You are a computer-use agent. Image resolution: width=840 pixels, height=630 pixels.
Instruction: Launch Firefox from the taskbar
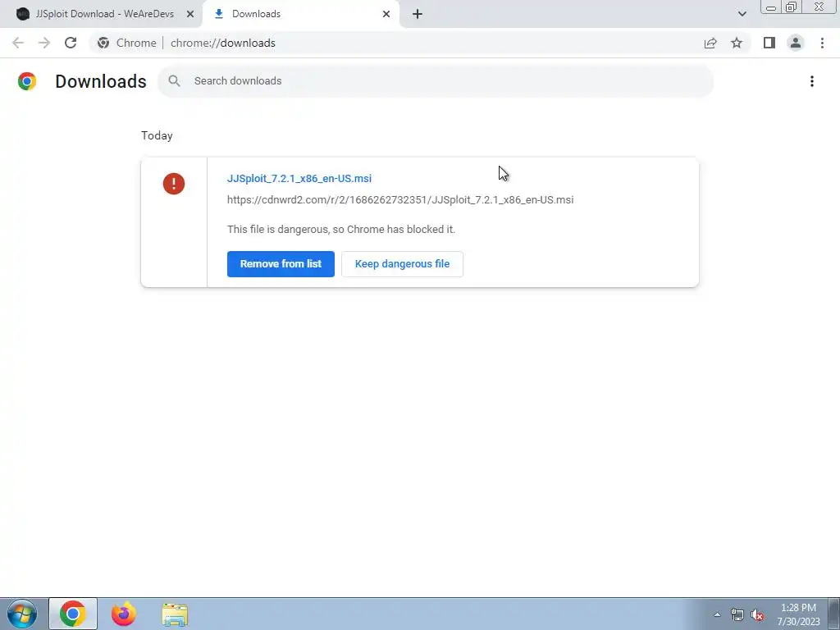point(124,614)
